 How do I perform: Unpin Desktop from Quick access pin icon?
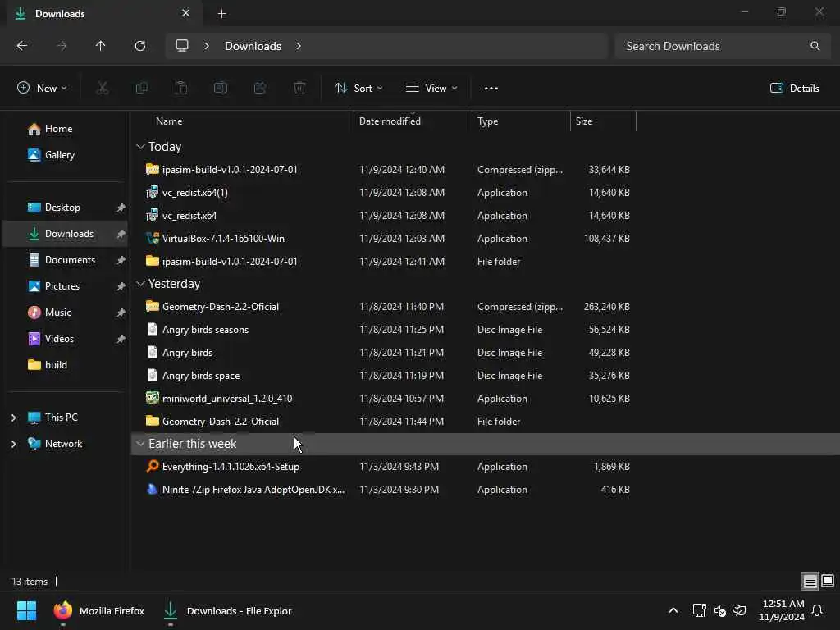click(121, 208)
